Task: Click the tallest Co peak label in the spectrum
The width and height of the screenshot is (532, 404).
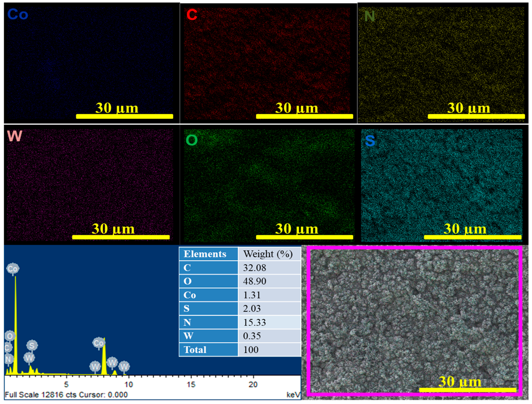Action: tap(13, 268)
